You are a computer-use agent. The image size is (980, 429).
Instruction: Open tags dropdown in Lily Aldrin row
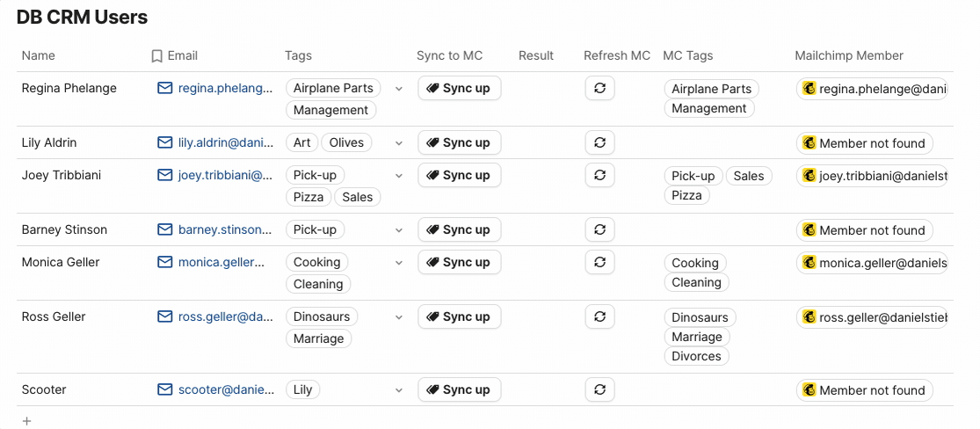point(399,143)
